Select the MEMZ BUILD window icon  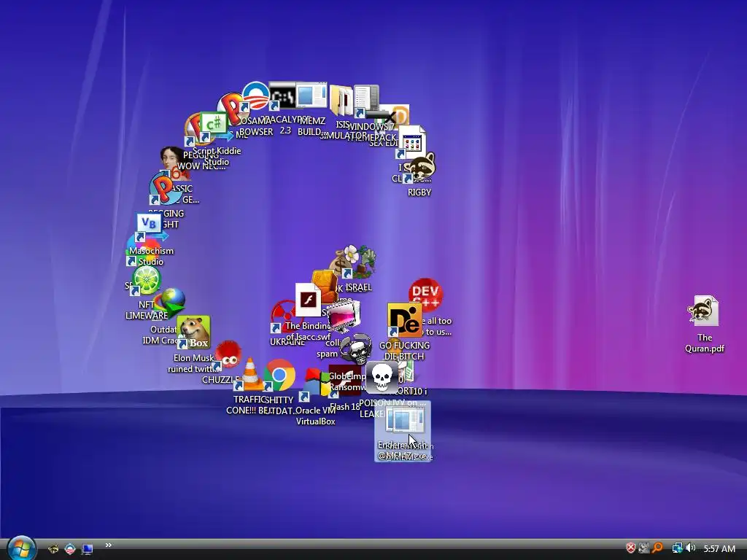click(x=311, y=95)
